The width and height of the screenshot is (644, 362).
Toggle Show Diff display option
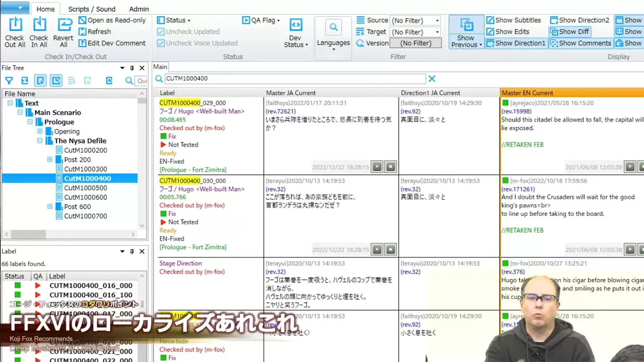pos(569,32)
